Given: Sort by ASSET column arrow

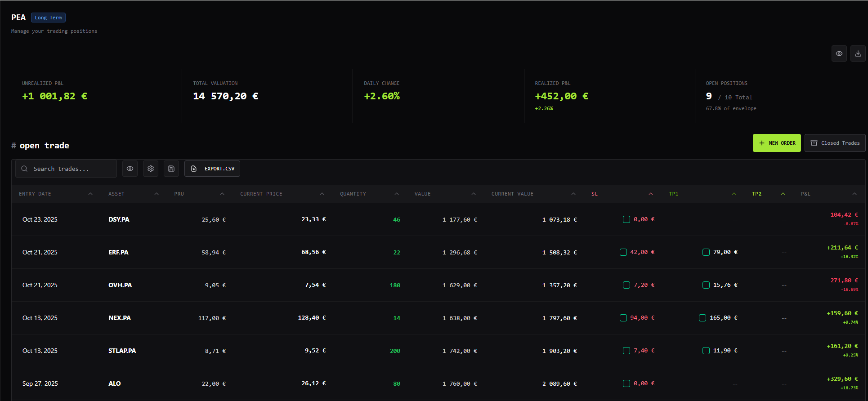Looking at the screenshot, I should [x=157, y=194].
